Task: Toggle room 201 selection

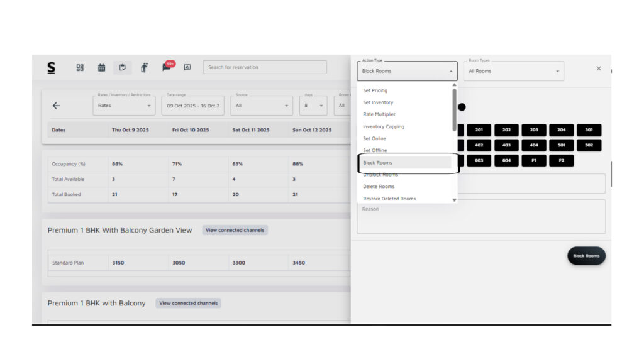Action: (x=479, y=130)
